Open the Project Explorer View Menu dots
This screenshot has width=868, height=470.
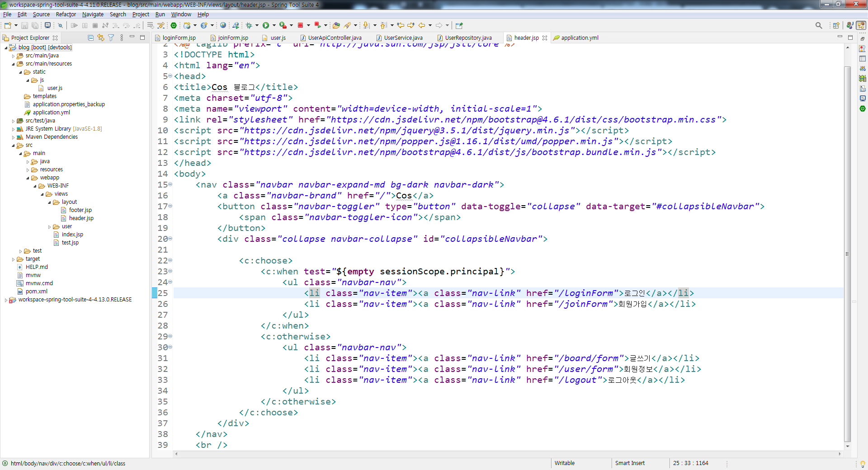(122, 38)
